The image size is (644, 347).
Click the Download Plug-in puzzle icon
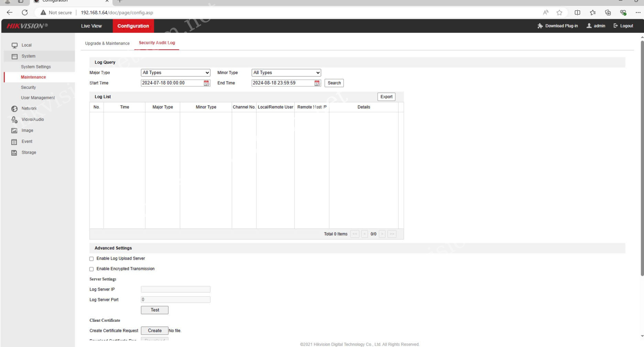point(540,26)
